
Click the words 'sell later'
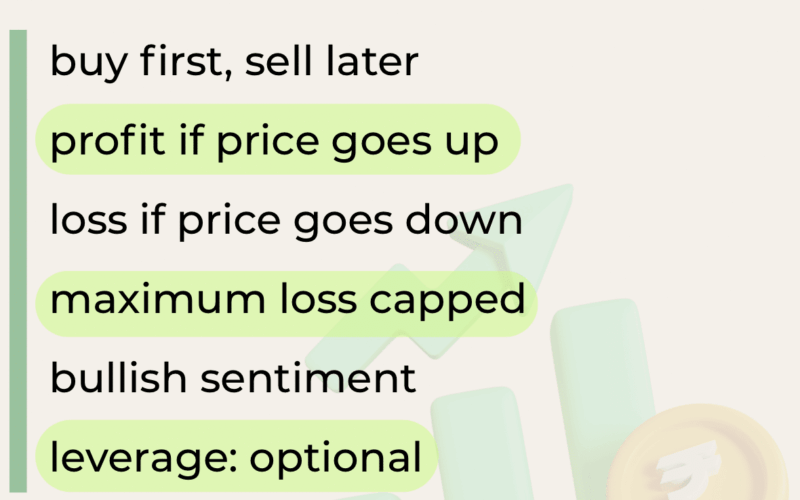tap(332, 61)
